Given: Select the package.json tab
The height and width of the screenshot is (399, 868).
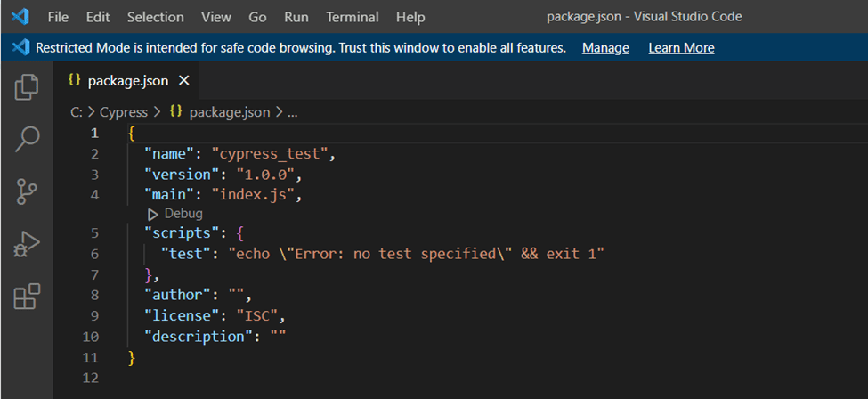Looking at the screenshot, I should [x=127, y=81].
